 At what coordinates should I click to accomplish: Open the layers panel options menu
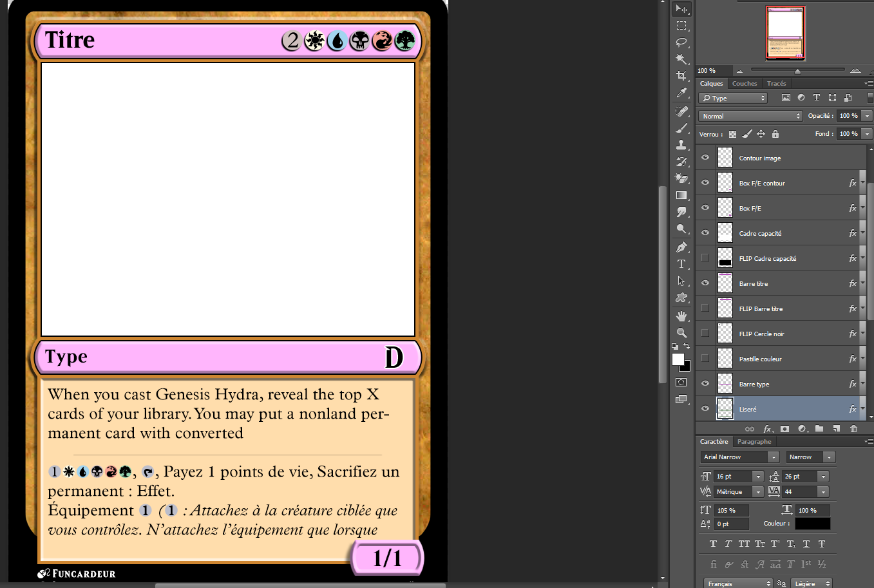[869, 84]
